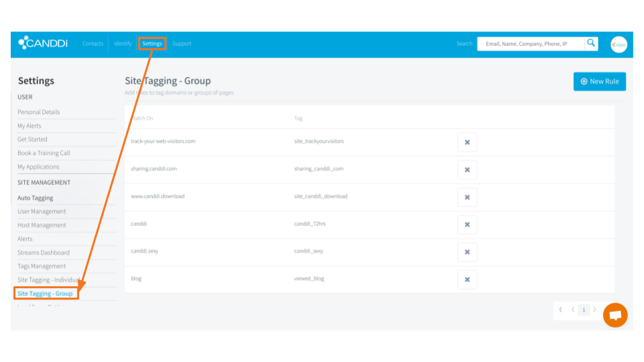Focus the Email, Name, Company search field

[x=531, y=44]
